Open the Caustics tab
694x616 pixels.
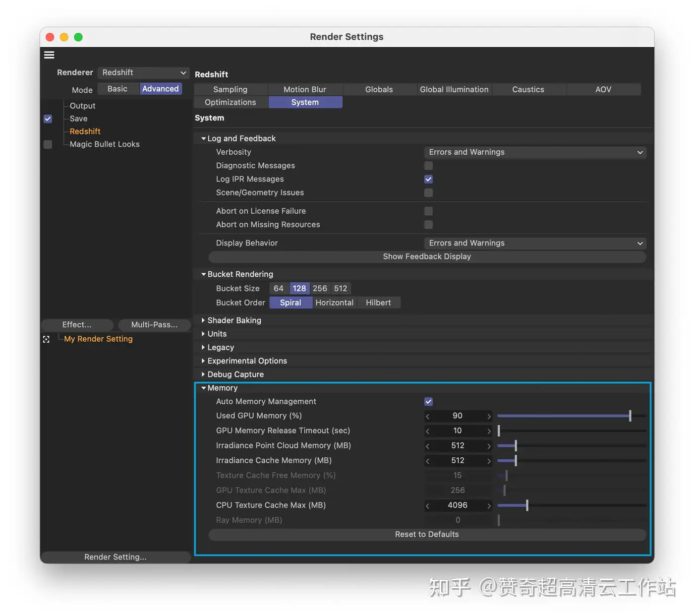[528, 89]
